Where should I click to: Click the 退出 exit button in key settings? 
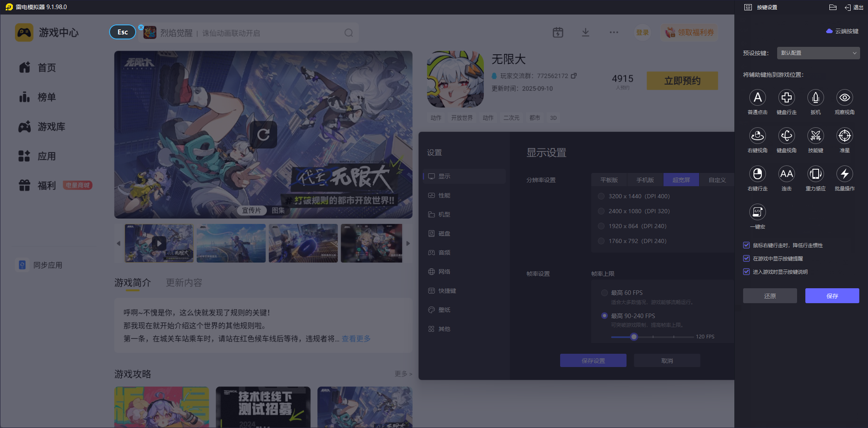[x=854, y=7]
